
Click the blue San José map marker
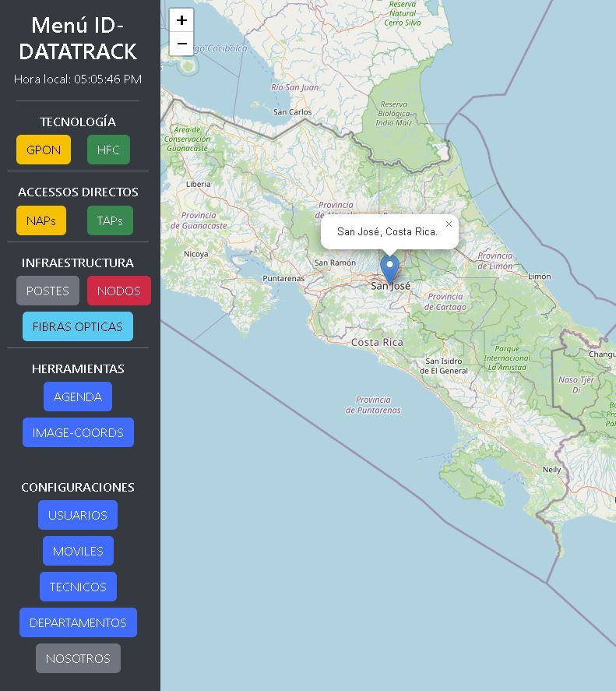(x=389, y=269)
